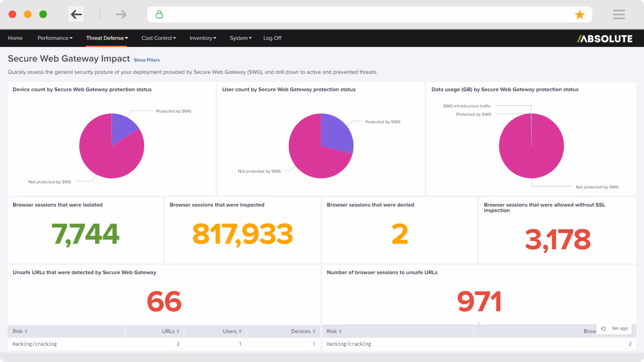Sort the unsafe URLs table by Risk
This screenshot has width=644, height=362.
pyautogui.click(x=20, y=331)
